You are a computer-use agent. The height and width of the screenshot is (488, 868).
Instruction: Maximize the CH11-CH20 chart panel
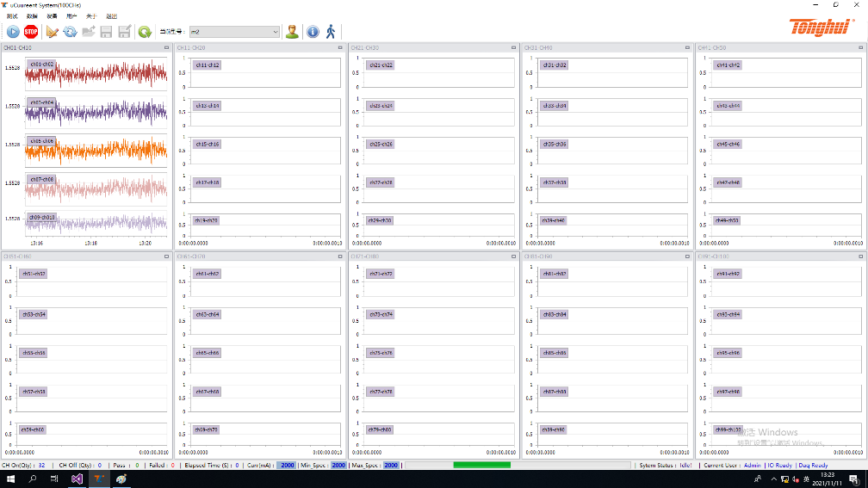[341, 48]
